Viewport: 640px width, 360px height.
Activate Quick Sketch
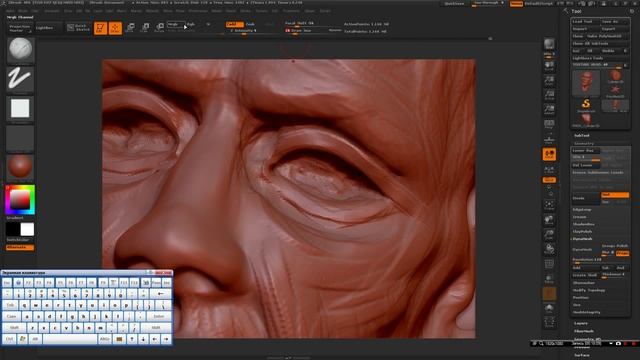(78, 28)
